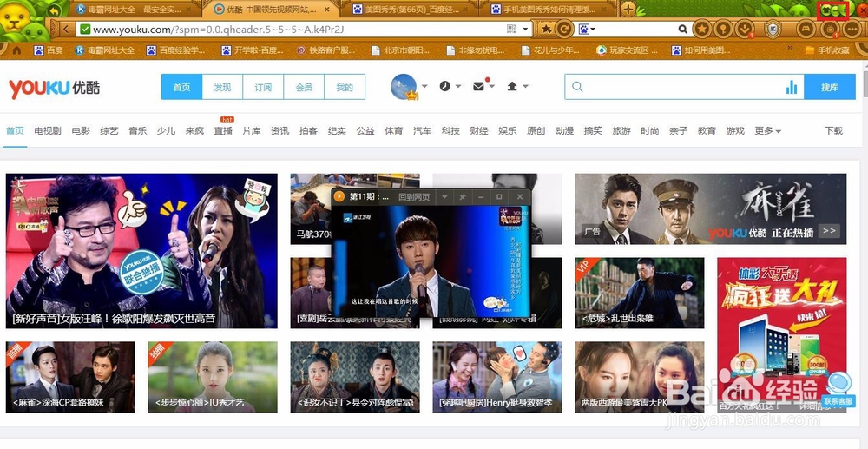Click the browser back arrow beside the address bar

(66, 29)
